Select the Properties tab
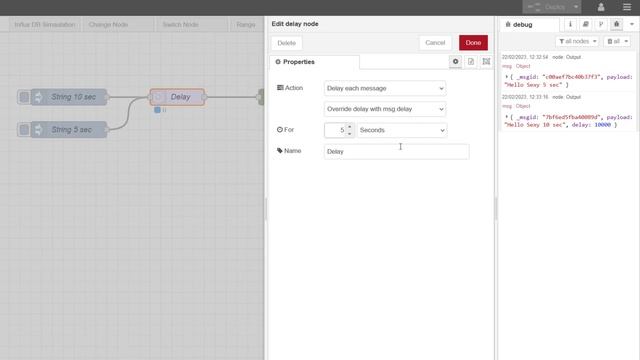The height and width of the screenshot is (360, 640). point(314,62)
